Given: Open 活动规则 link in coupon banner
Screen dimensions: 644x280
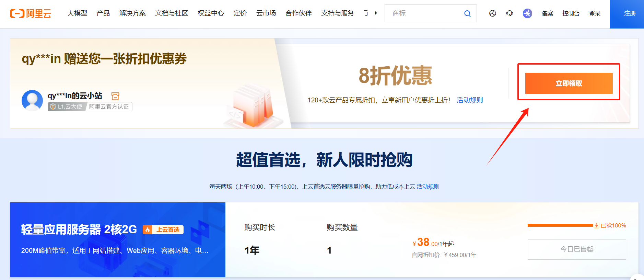Looking at the screenshot, I should (x=470, y=100).
